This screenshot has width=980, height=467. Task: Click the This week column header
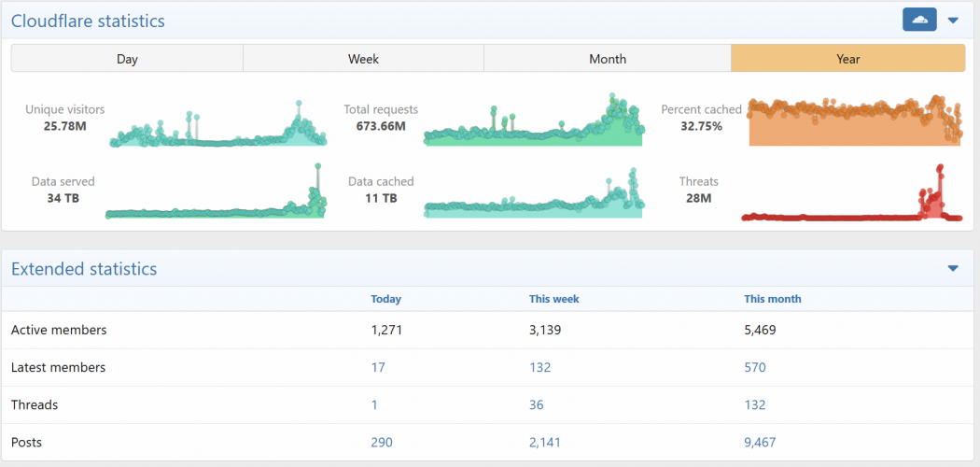[553, 299]
